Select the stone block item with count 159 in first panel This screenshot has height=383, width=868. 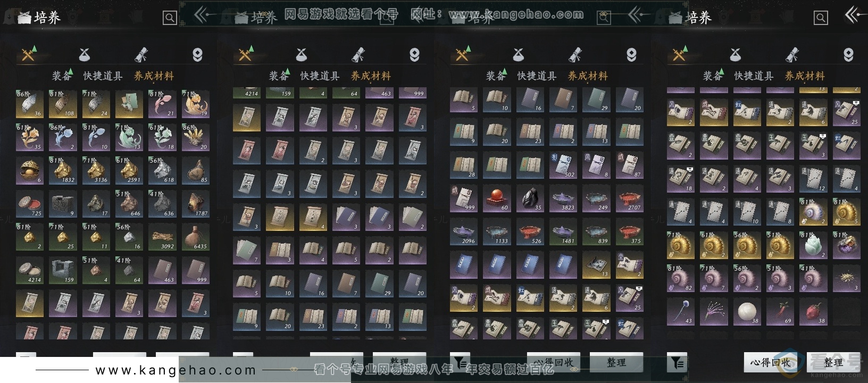click(63, 270)
